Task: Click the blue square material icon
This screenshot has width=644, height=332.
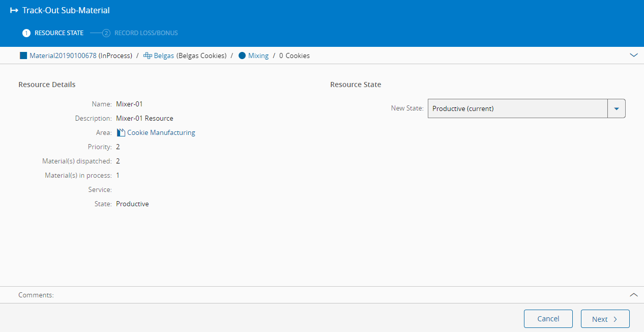Action: (x=23, y=56)
